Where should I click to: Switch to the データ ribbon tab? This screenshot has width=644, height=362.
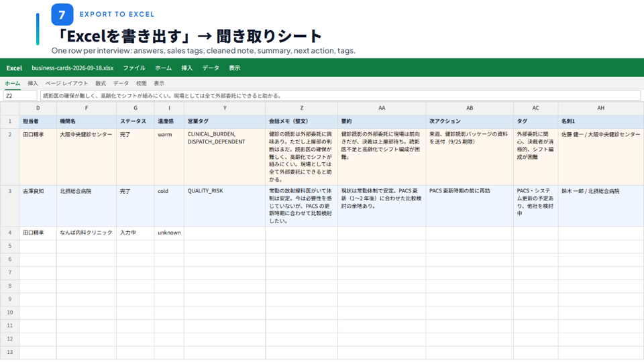coord(121,83)
